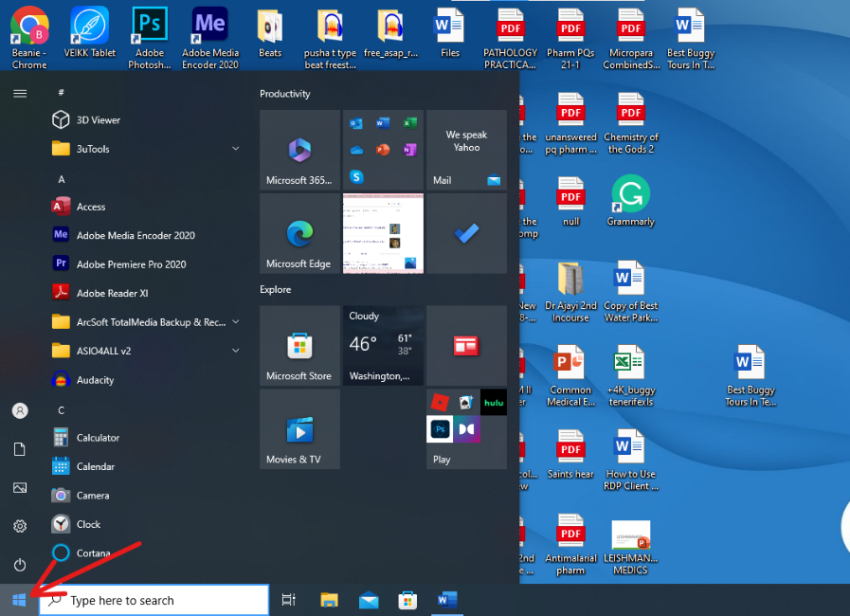Open the Weather tile showing Washington
The height and width of the screenshot is (616, 850).
coord(383,345)
